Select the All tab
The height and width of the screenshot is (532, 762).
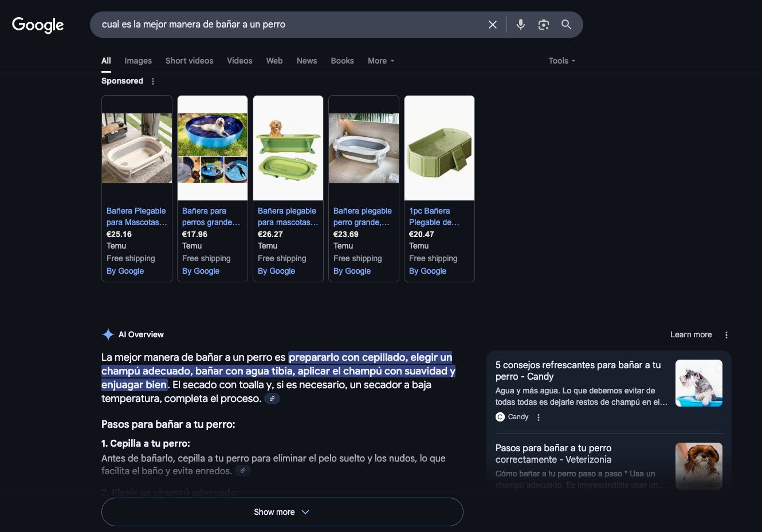coord(106,61)
